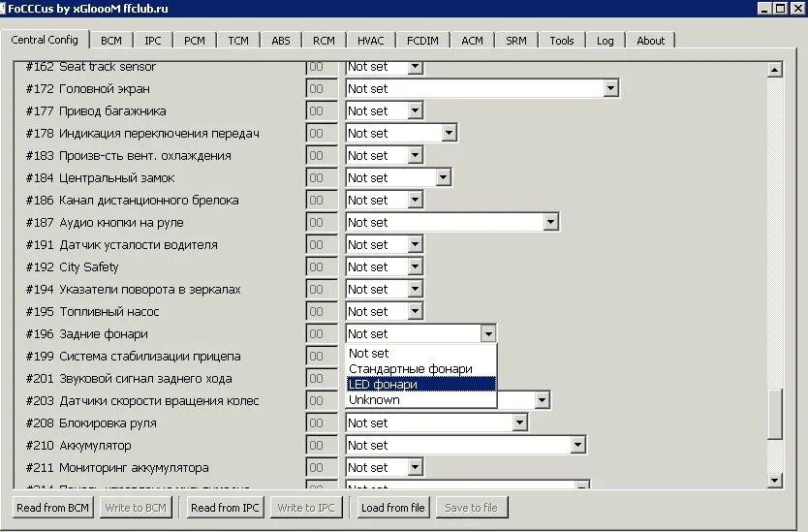This screenshot has width=808, height=532.
Task: Open the TCM tab
Action: pos(238,41)
